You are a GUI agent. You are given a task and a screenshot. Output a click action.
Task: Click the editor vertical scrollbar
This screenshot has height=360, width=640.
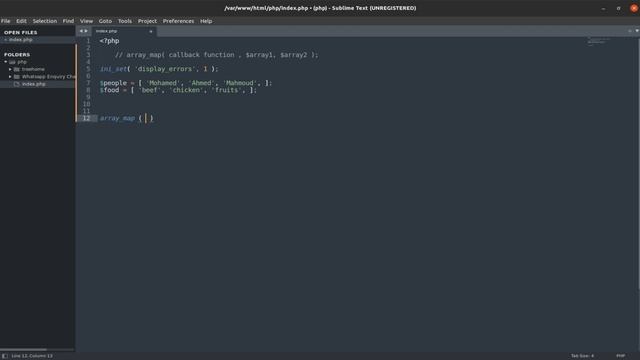[638, 163]
